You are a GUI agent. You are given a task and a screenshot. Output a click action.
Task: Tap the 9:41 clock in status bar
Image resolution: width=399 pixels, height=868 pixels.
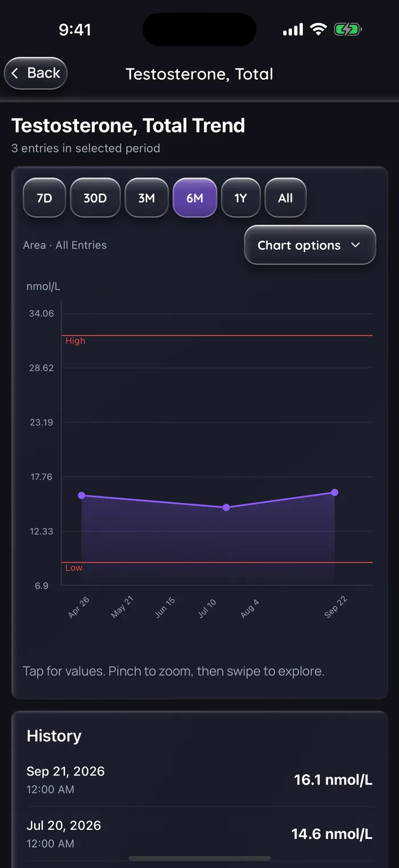click(x=75, y=30)
